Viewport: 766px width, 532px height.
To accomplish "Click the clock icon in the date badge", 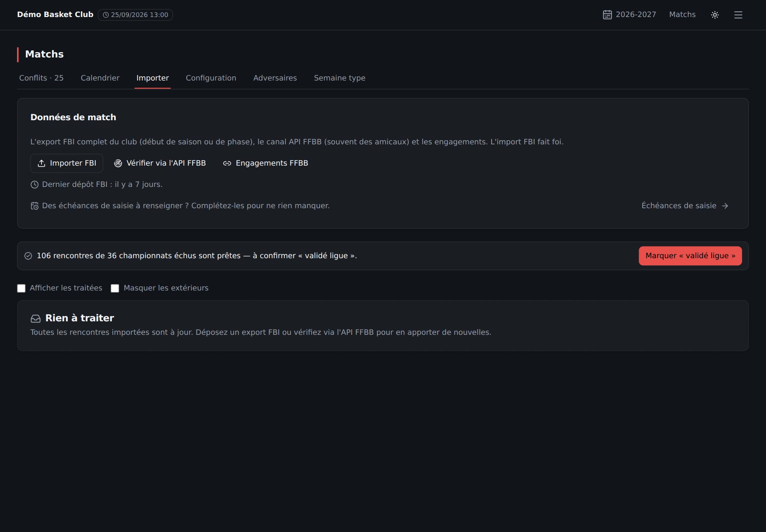I will coord(106,15).
